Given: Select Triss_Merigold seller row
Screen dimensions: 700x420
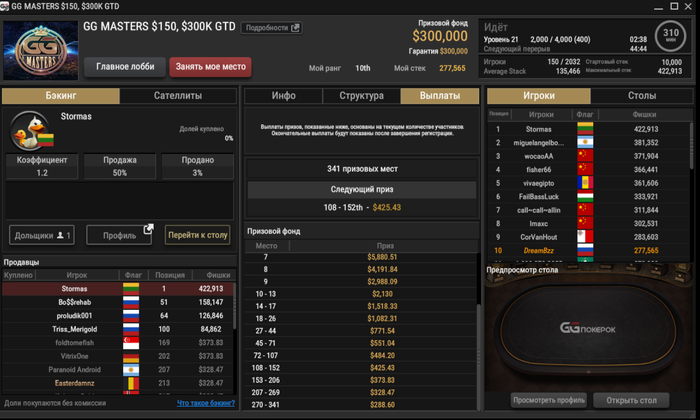Looking at the screenshot, I should (118, 329).
